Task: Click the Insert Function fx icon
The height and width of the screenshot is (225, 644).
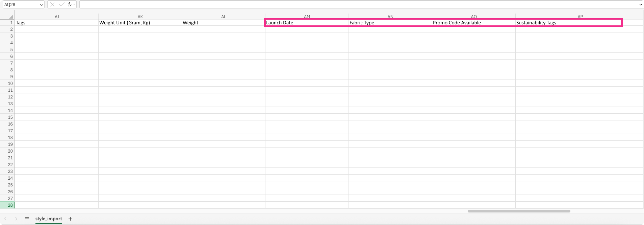Action: 69,4
